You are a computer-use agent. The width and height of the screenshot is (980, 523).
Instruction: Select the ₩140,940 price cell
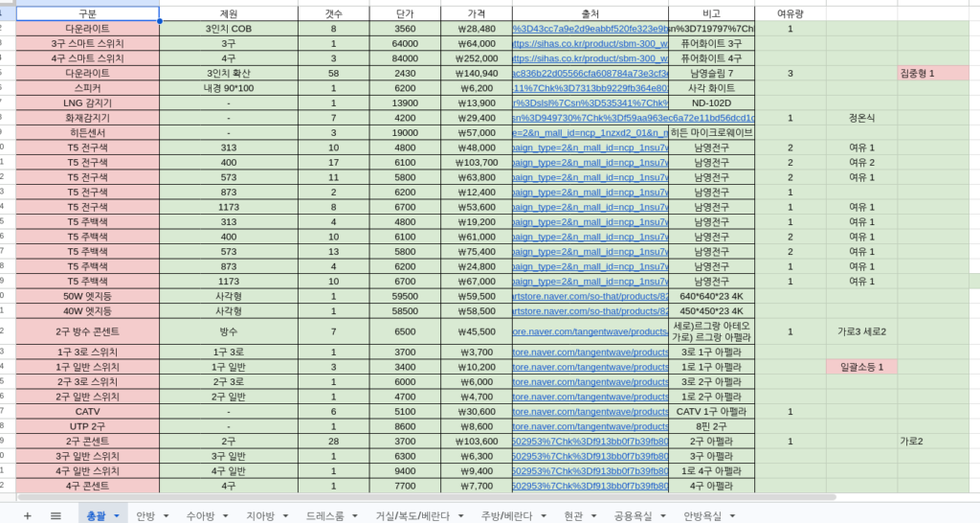(477, 73)
